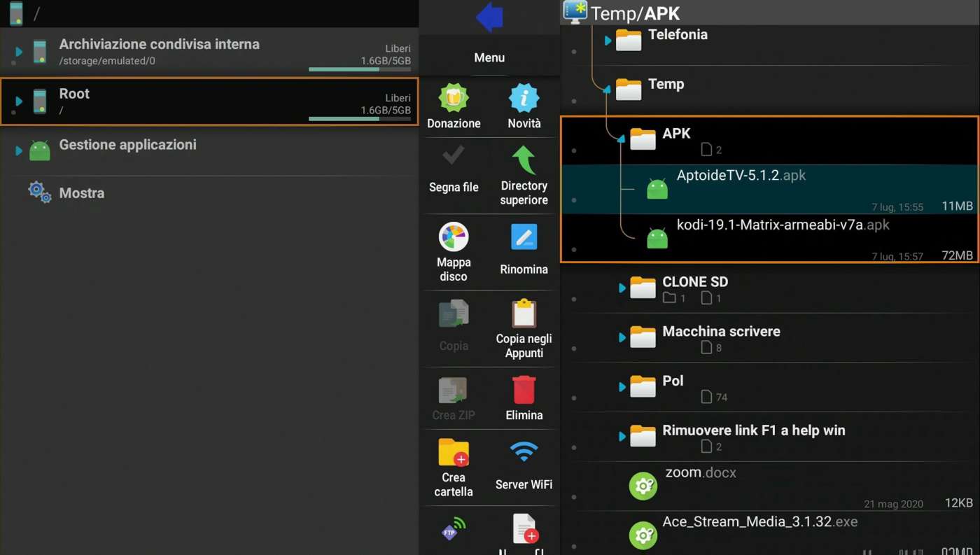Image resolution: width=980 pixels, height=555 pixels.
Task: Expand the Telefonia folder
Action: [608, 41]
